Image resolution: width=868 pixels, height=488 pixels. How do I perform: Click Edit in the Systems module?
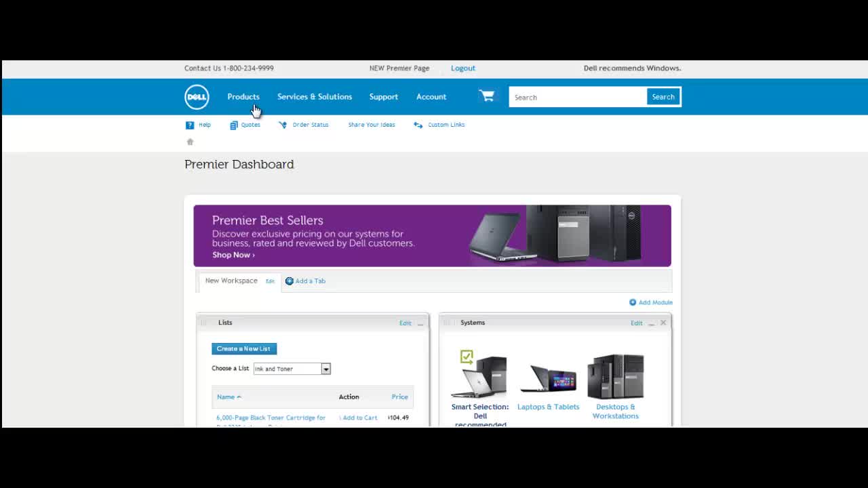636,323
